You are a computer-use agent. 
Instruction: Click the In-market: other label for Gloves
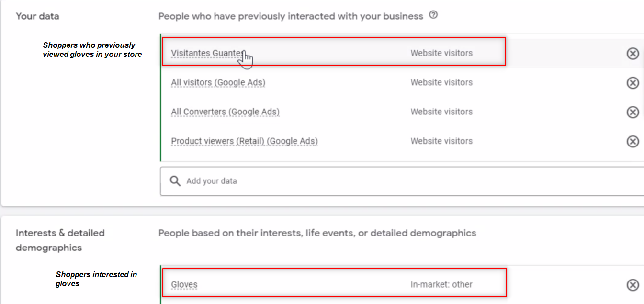click(441, 284)
